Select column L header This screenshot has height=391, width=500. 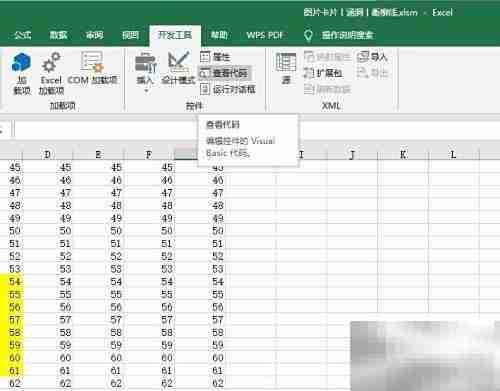tap(453, 154)
